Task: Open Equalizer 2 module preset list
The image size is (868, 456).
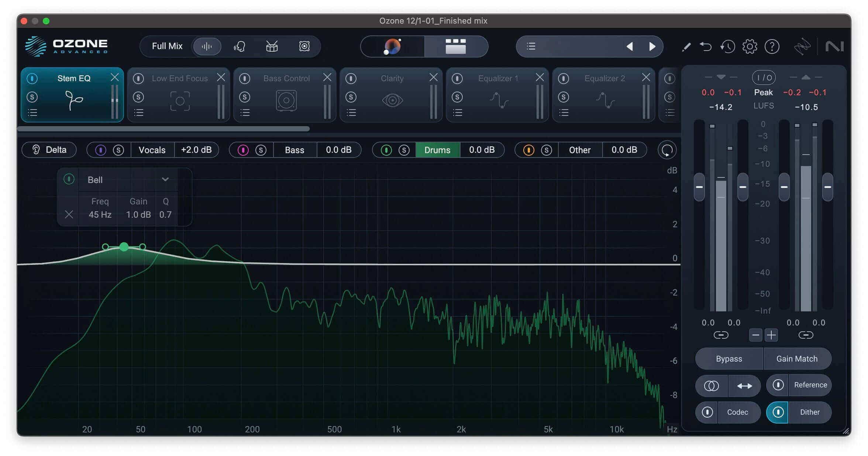Action: pyautogui.click(x=564, y=113)
